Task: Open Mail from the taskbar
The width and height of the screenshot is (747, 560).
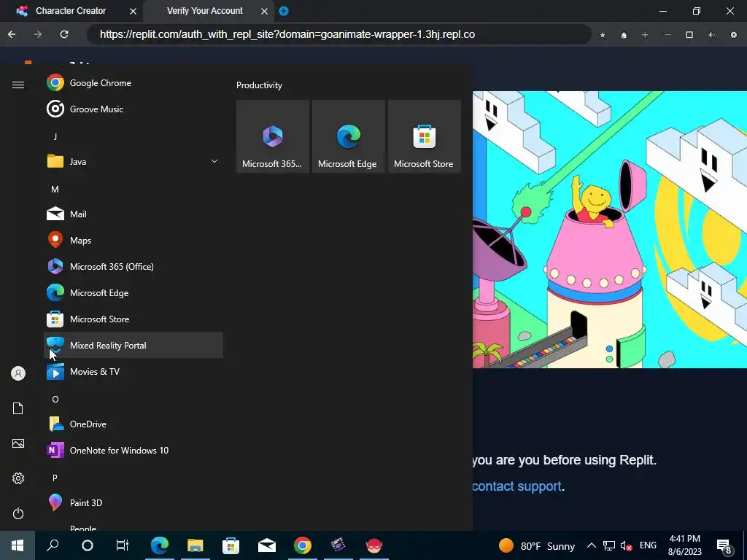Action: [x=267, y=545]
